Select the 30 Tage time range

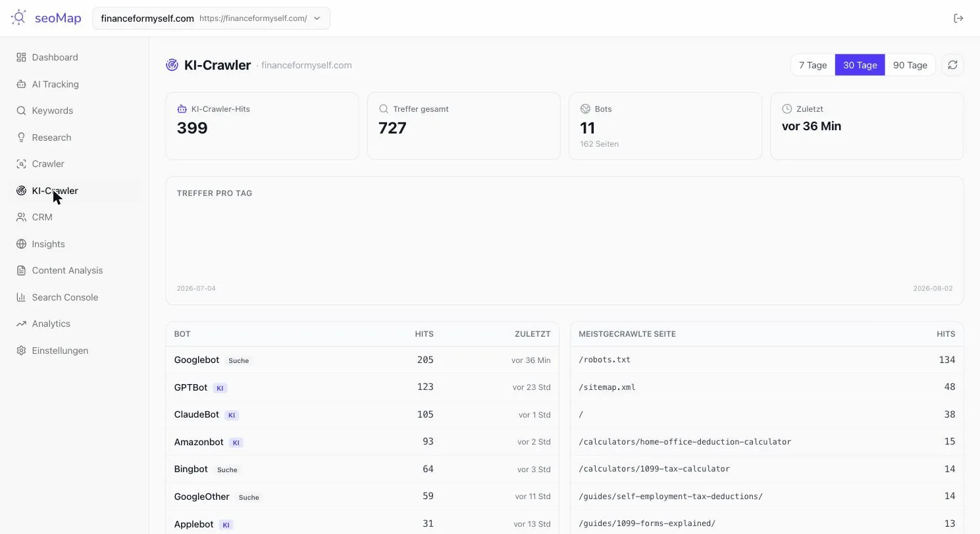click(860, 65)
